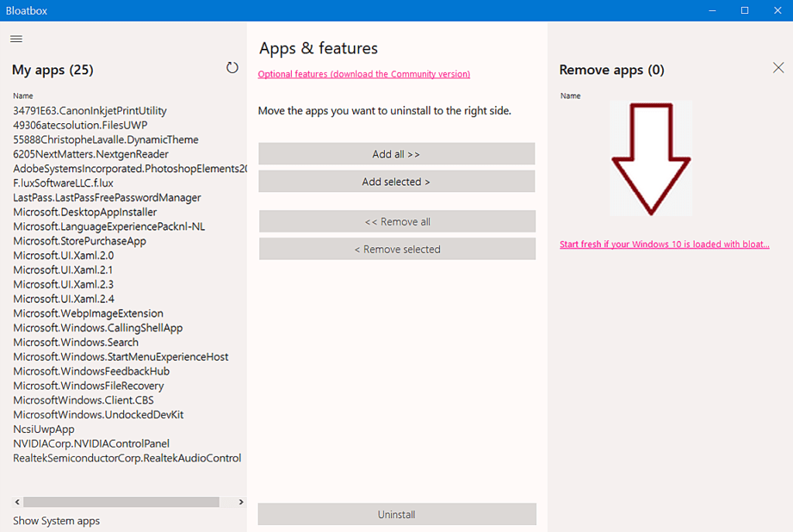This screenshot has width=793, height=532.
Task: Select Microsoft.Windows.StartMenuExperienceHost
Action: [x=121, y=357]
